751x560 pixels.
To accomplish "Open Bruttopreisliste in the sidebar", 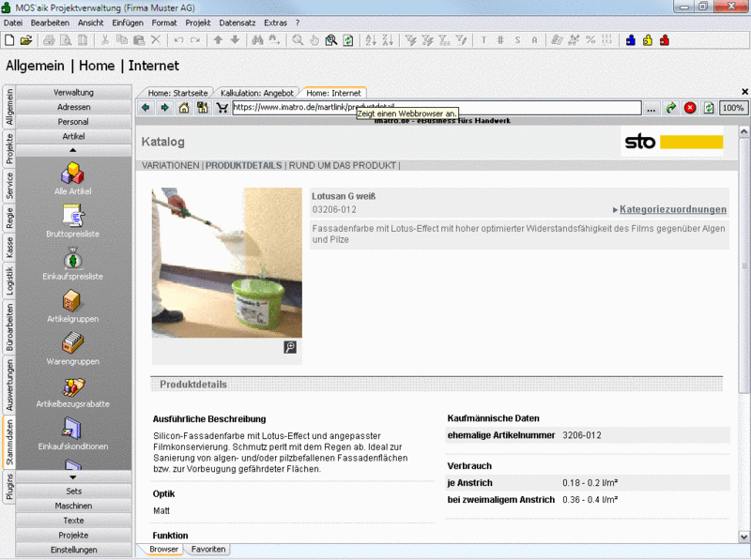I will pos(73,221).
